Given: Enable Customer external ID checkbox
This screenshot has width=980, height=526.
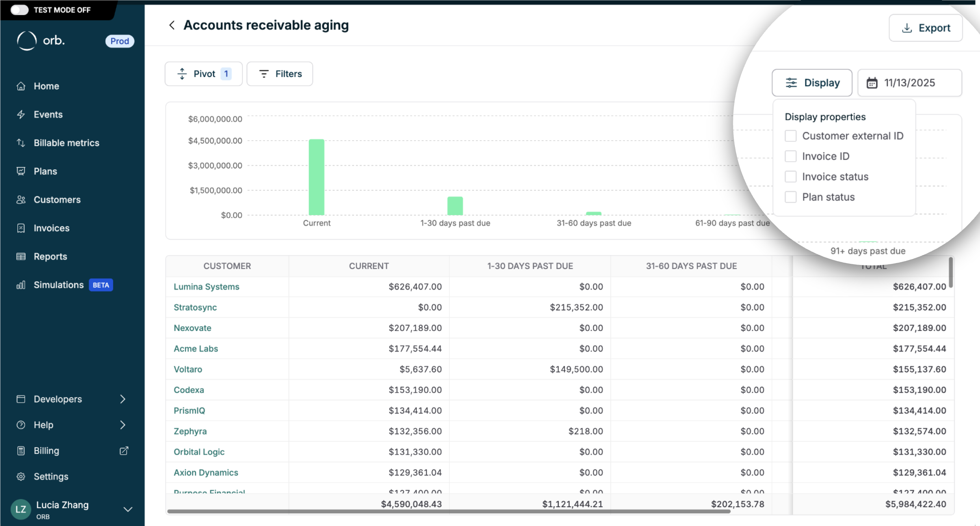Looking at the screenshot, I should [x=790, y=136].
